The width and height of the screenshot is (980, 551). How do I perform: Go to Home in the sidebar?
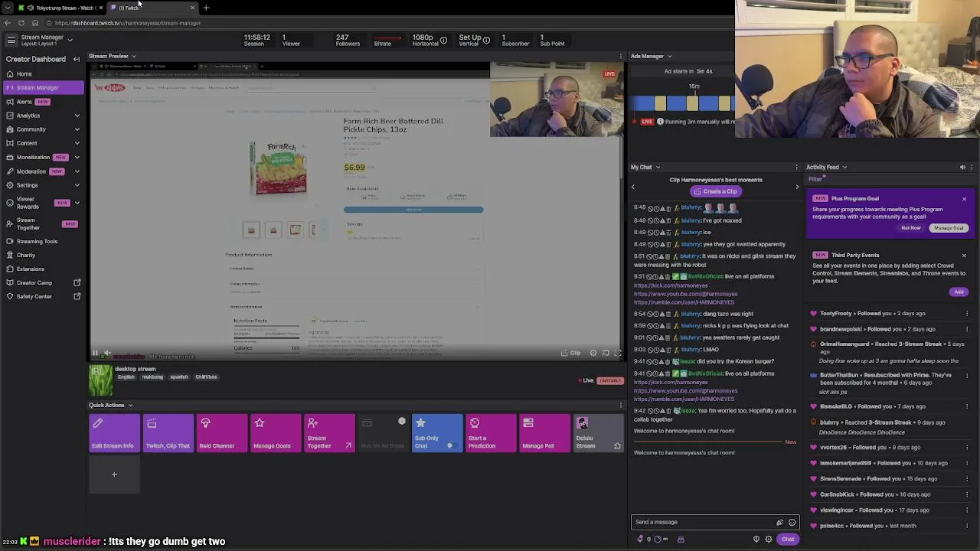point(42,74)
